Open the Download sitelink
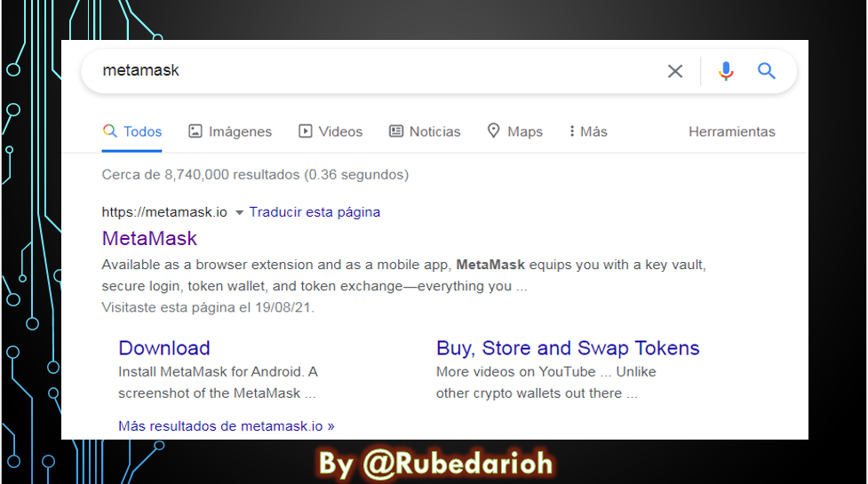Image resolution: width=868 pixels, height=484 pixels. 164,348
